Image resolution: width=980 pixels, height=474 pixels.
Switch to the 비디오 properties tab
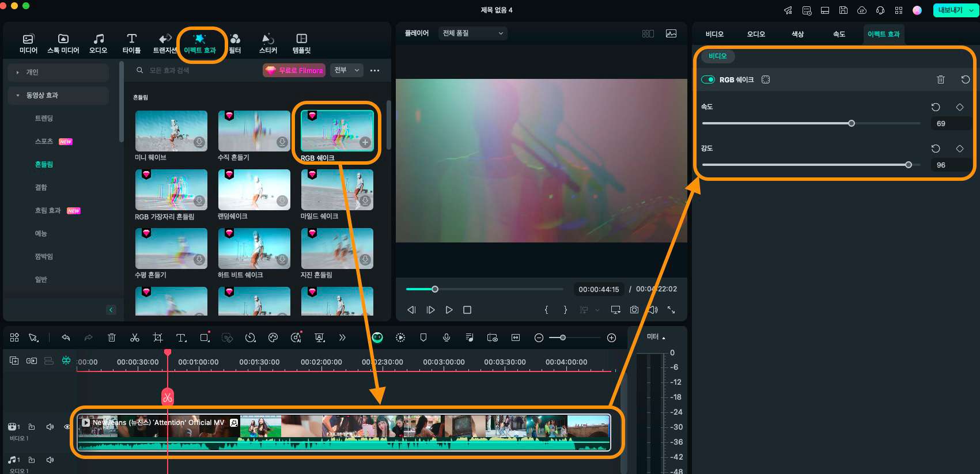tap(714, 34)
